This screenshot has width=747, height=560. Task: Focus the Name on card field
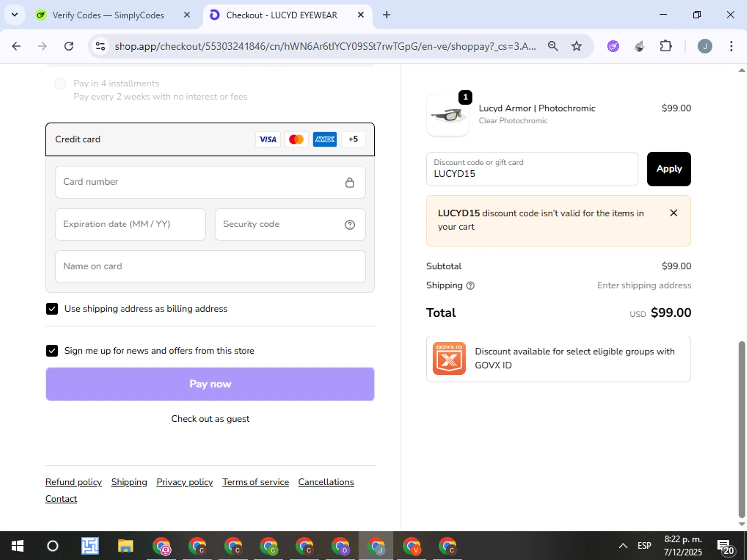point(210,266)
